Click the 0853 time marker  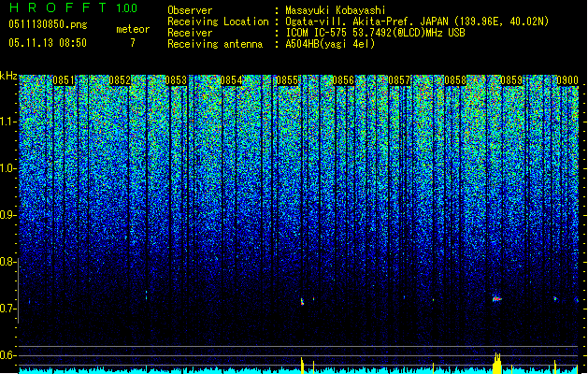coord(176,80)
